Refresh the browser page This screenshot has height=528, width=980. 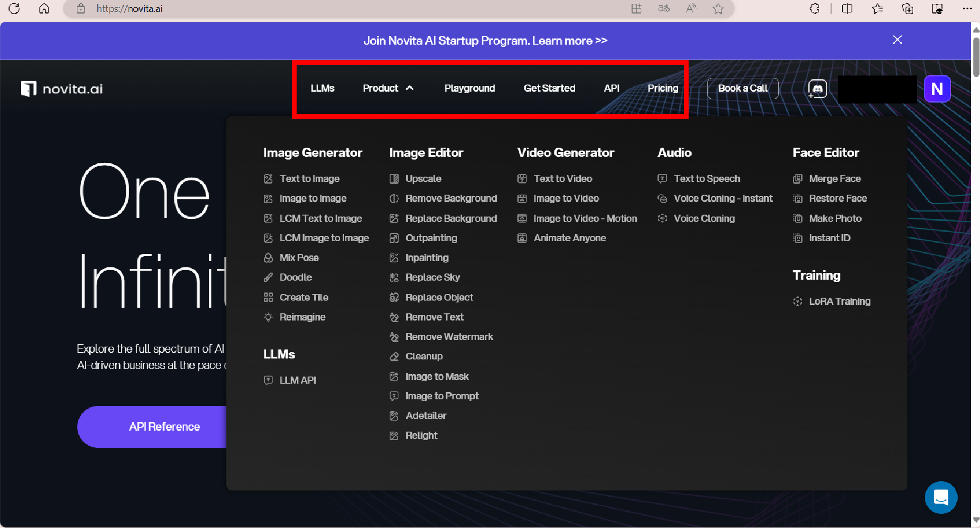[14, 9]
